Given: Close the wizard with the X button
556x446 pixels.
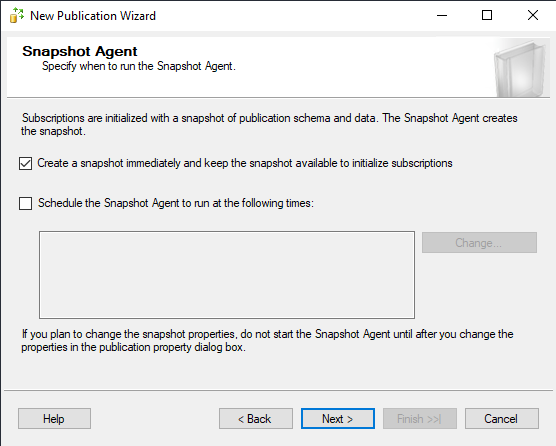Looking at the screenshot, I should point(533,15).
